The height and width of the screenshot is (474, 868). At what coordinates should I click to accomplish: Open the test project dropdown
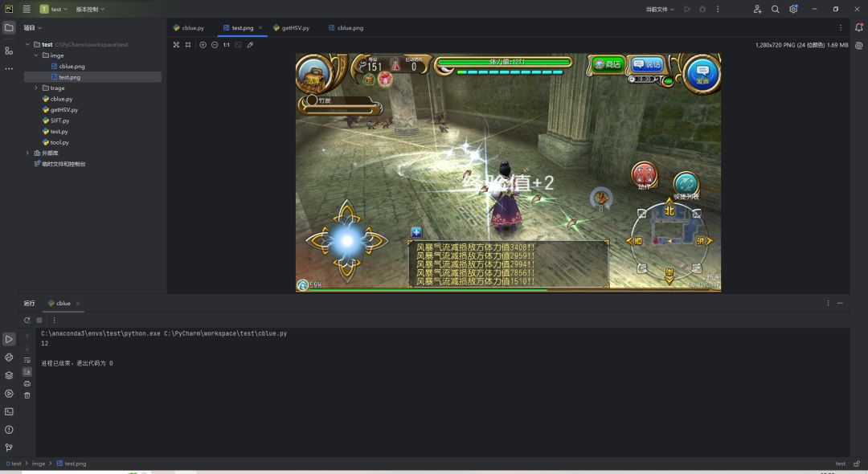pos(54,9)
